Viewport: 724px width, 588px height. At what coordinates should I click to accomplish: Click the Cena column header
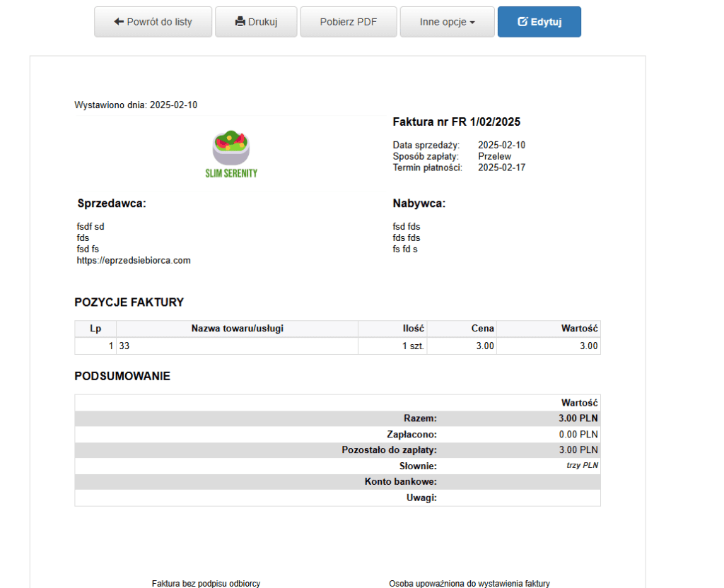click(x=483, y=329)
